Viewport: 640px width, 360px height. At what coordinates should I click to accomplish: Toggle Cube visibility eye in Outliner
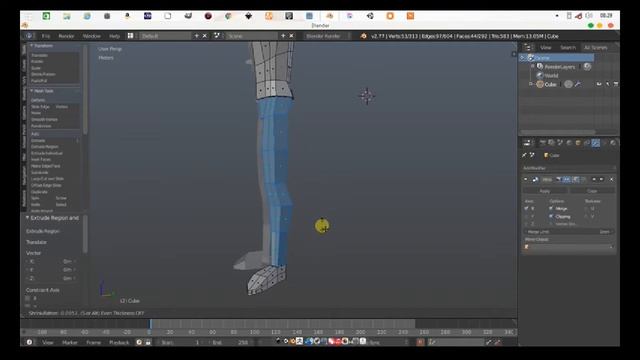599,84
